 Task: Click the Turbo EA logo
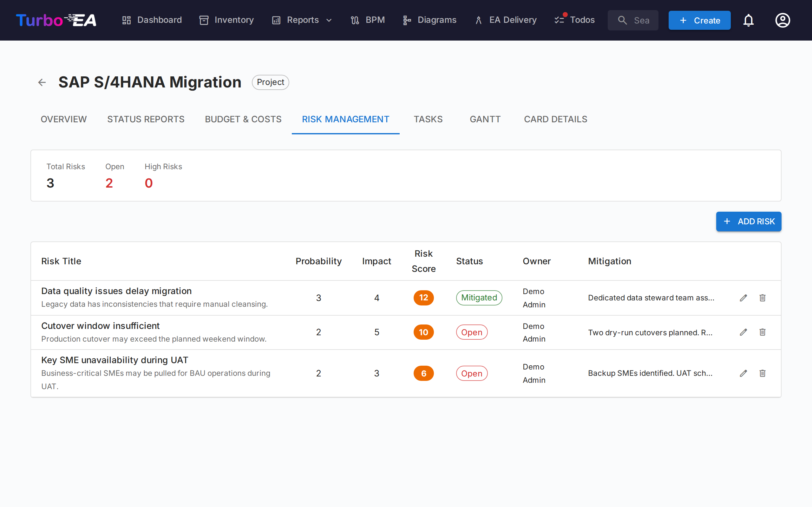point(56,20)
